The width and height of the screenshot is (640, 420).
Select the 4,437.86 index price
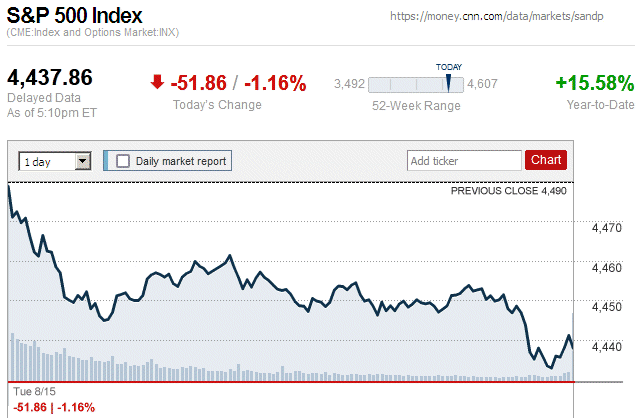pos(50,78)
